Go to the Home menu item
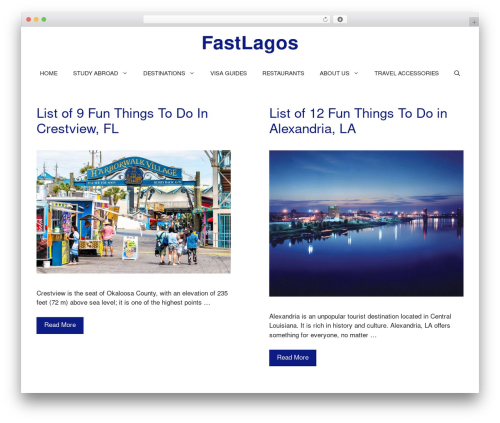This screenshot has width=500, height=423. tap(48, 73)
